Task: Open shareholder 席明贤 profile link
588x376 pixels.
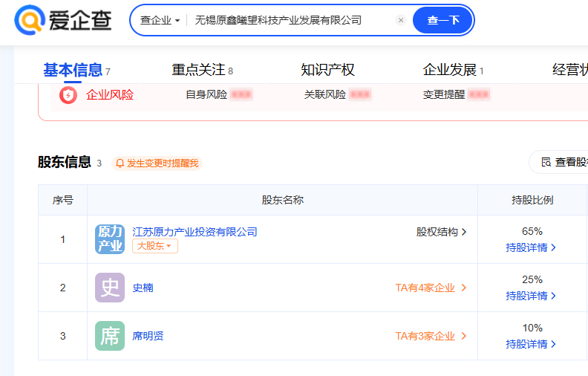Action: click(x=148, y=336)
